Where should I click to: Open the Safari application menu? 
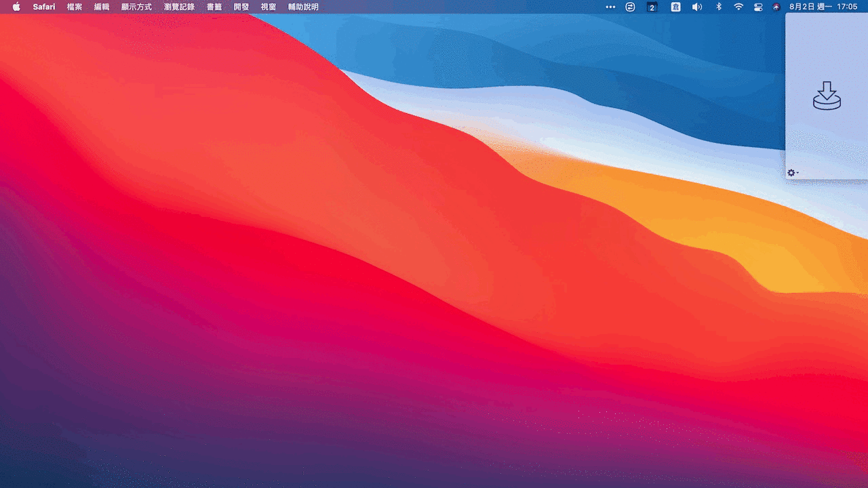point(44,7)
